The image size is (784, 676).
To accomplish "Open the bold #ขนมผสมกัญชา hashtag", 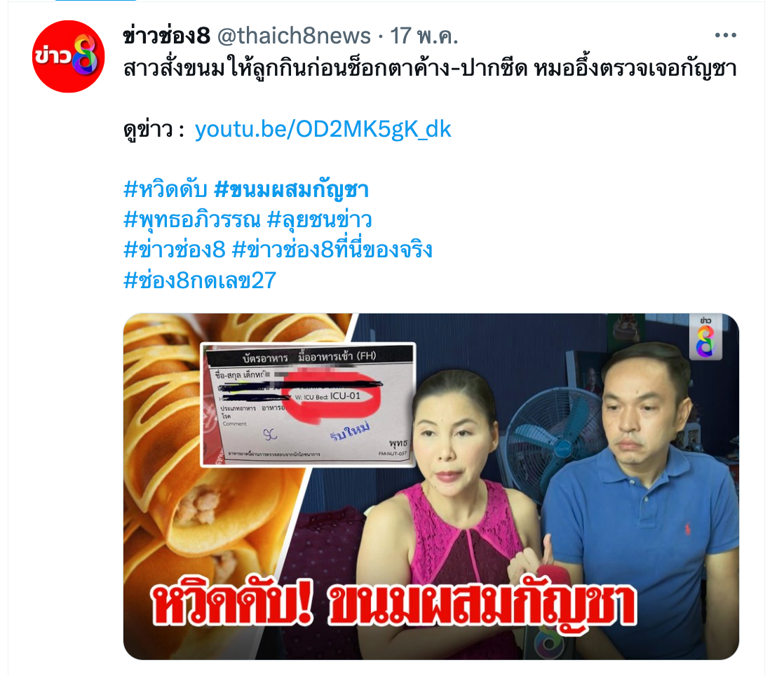I will (x=291, y=190).
